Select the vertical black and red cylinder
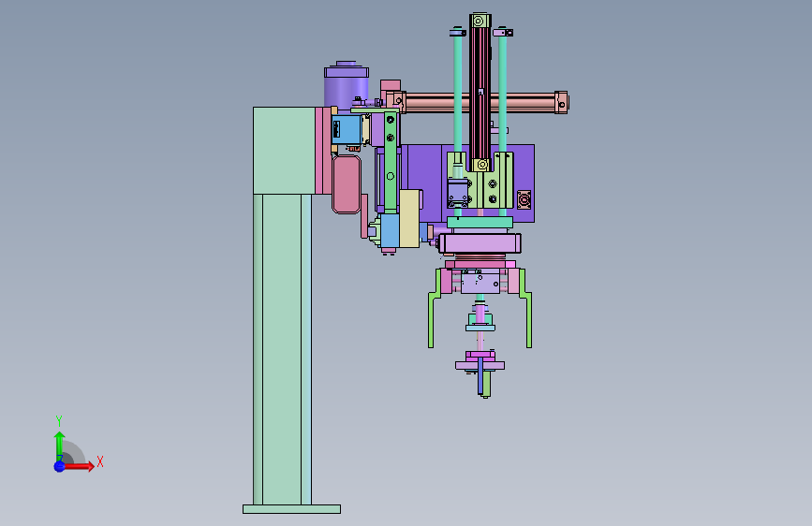812x526 pixels. (x=480, y=94)
